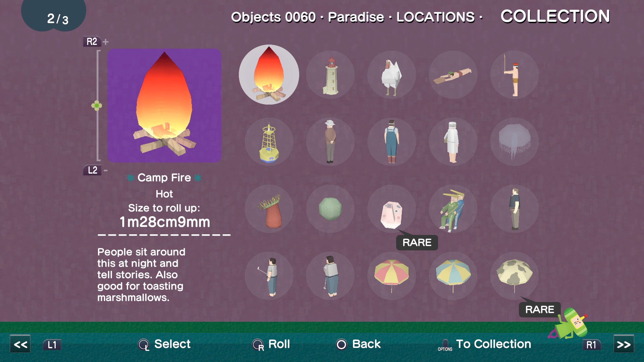Click the green flower zoom slider handle

97,106
